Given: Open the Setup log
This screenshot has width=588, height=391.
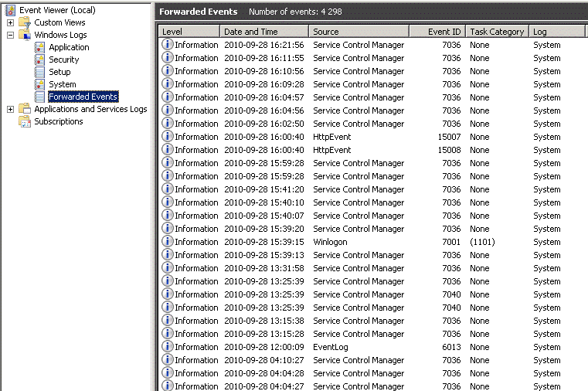Looking at the screenshot, I should click(x=59, y=72).
